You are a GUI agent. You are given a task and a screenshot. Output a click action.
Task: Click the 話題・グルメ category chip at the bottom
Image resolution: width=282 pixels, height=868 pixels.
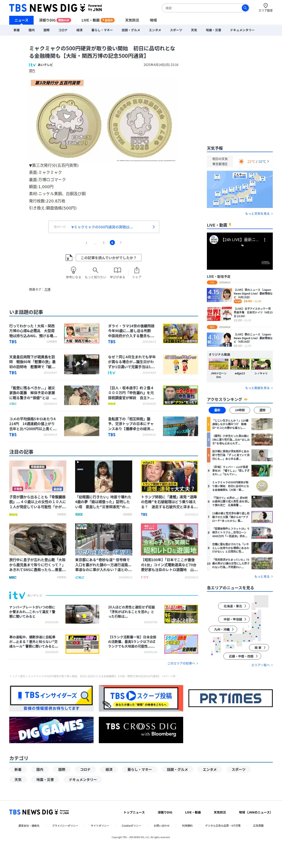click(177, 770)
